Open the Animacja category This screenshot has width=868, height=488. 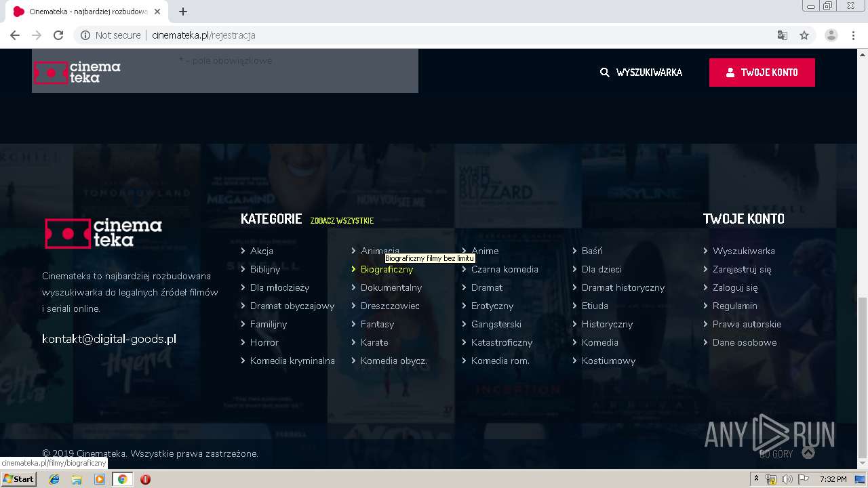380,251
